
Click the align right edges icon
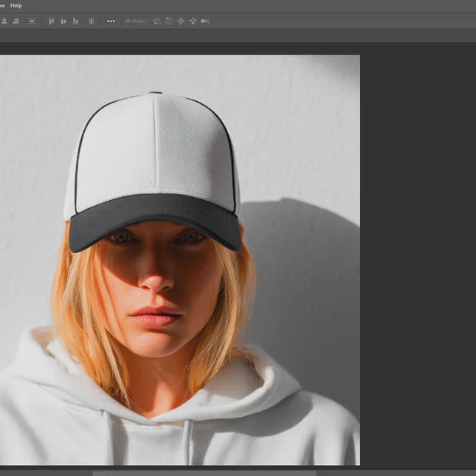pos(16,21)
